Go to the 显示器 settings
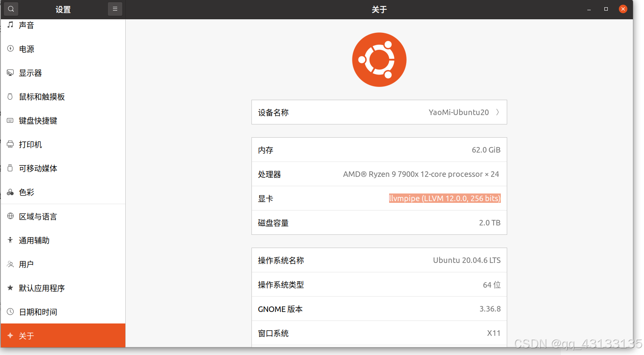The width and height of the screenshot is (644, 355). (x=63, y=73)
